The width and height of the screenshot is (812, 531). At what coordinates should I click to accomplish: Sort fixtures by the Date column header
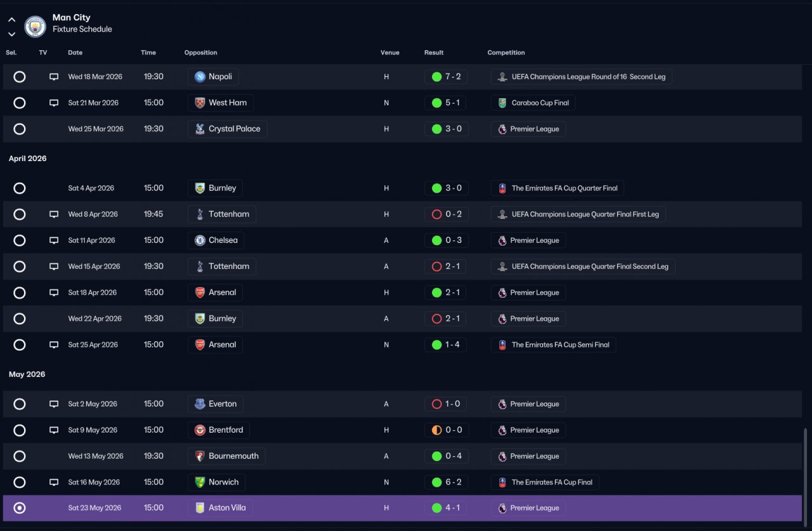click(x=75, y=53)
